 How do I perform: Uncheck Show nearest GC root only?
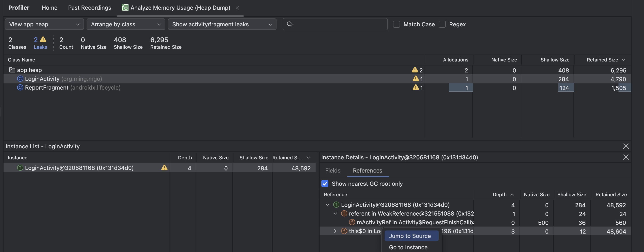point(325,184)
